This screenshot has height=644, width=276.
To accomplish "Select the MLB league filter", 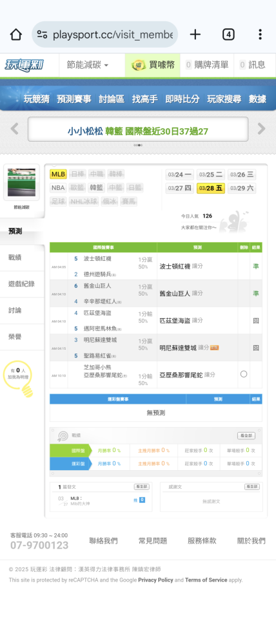I will 59,174.
